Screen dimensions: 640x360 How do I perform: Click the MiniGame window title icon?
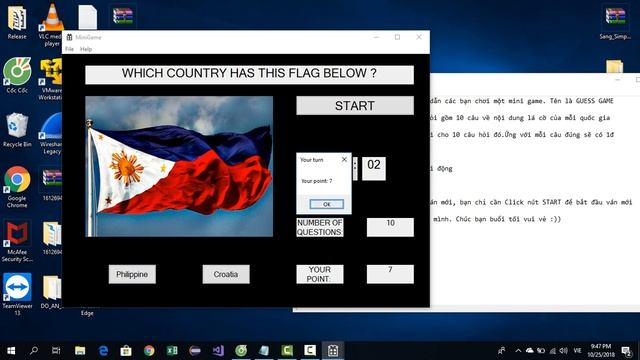[x=69, y=37]
